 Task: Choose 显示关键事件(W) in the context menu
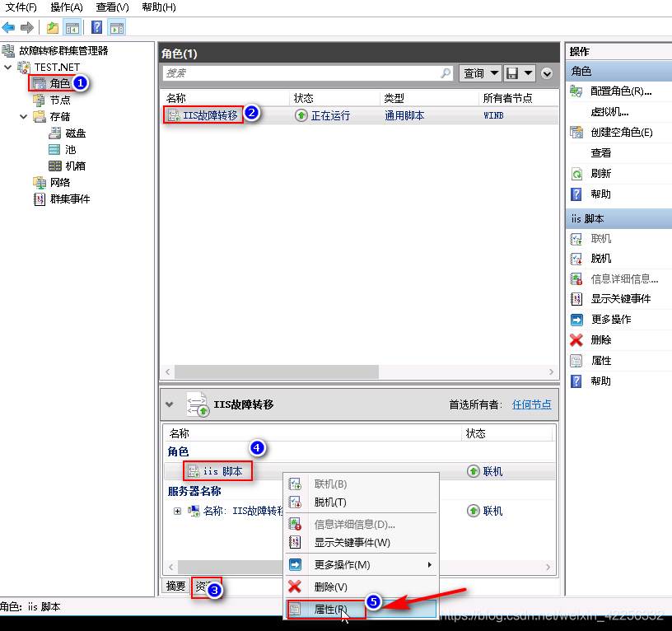point(362,543)
